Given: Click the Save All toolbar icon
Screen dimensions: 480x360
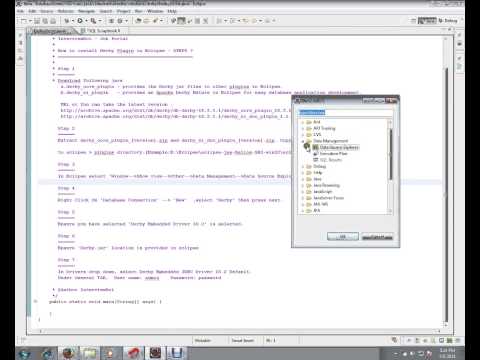Looking at the screenshot, I should 45,21.
